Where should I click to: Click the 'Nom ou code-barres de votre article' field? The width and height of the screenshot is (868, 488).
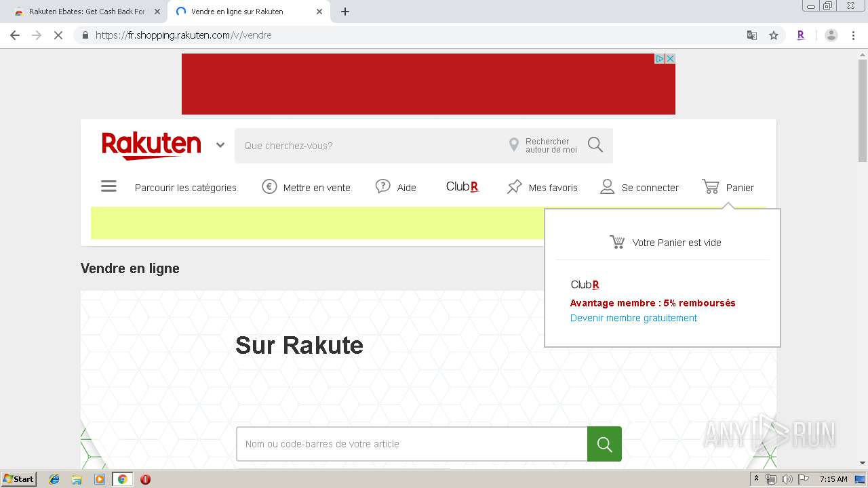coord(412,444)
